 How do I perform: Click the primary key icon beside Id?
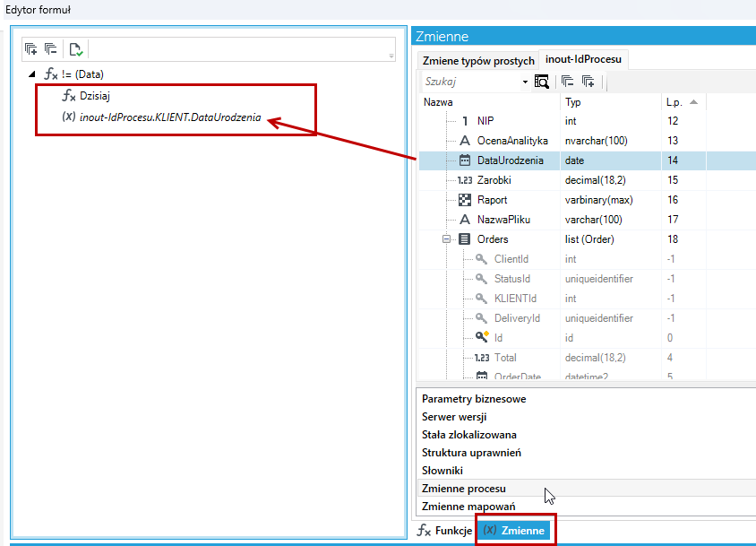[482, 337]
